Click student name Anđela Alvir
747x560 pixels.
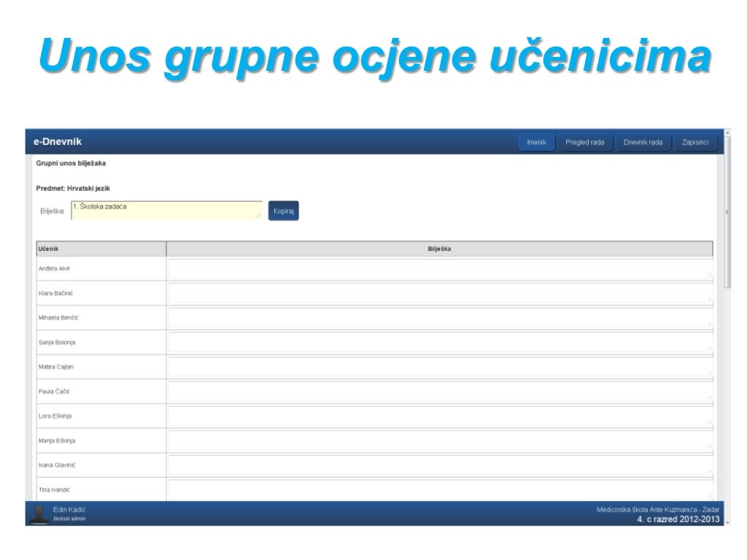tap(54, 268)
